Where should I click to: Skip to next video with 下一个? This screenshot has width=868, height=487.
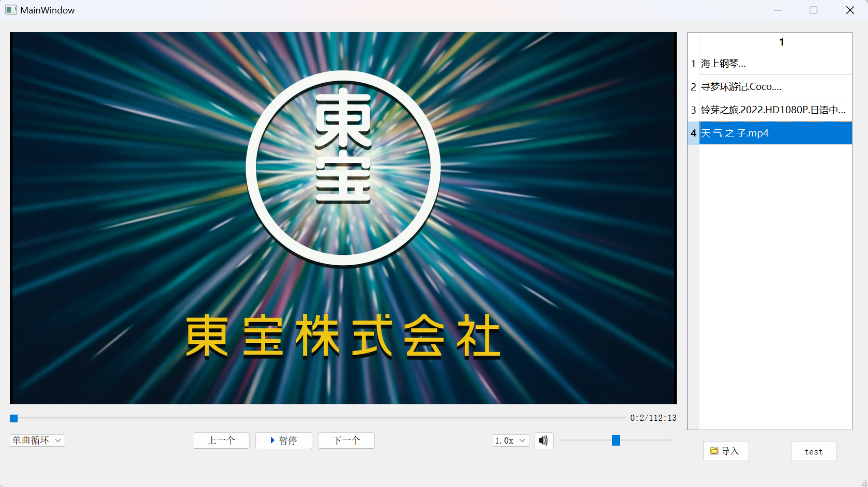pyautogui.click(x=346, y=440)
